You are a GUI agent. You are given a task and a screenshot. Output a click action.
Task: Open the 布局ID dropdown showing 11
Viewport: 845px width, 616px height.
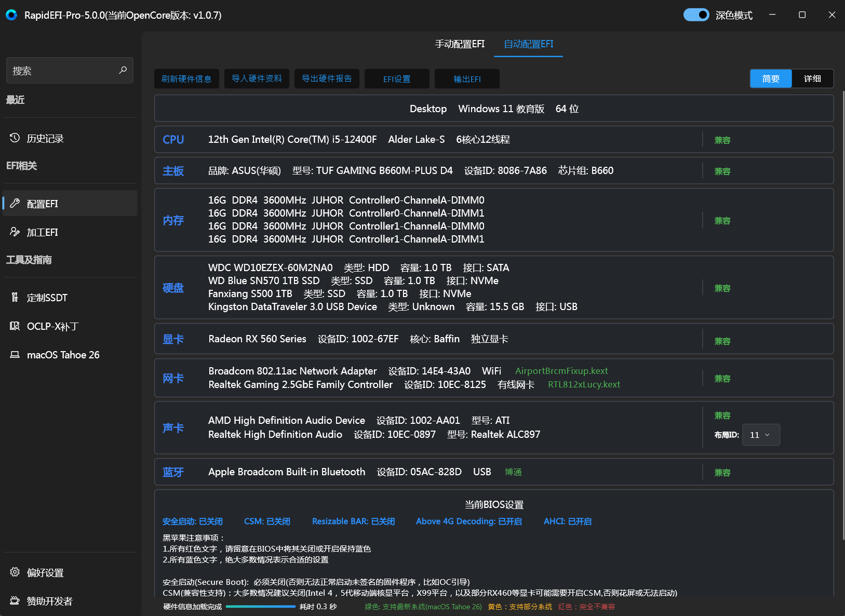[761, 435]
